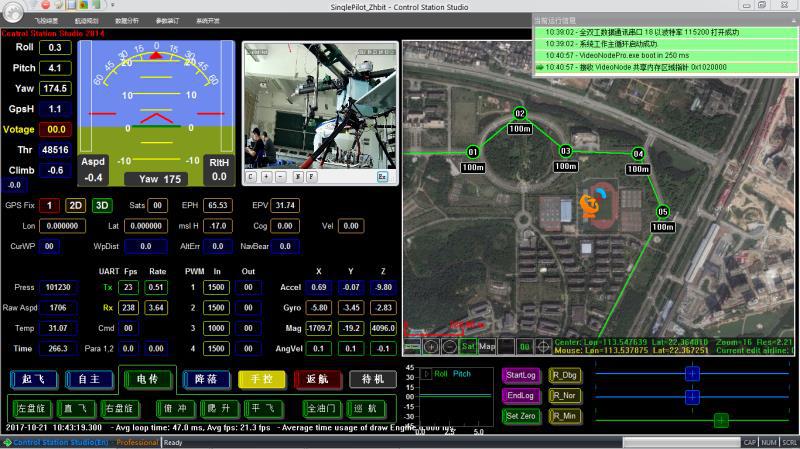Click the video panel Ex button
Viewport: 800px width, 449px height.
(382, 177)
